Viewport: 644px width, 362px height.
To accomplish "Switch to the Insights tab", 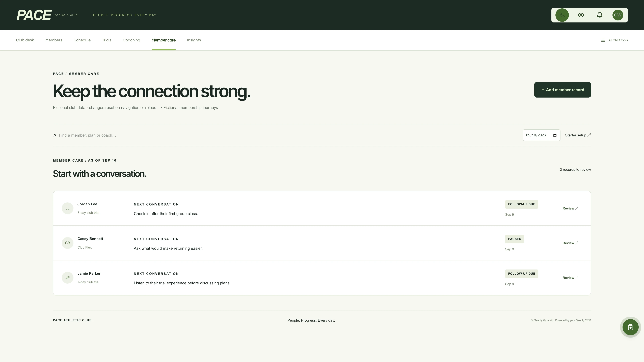I will (194, 40).
